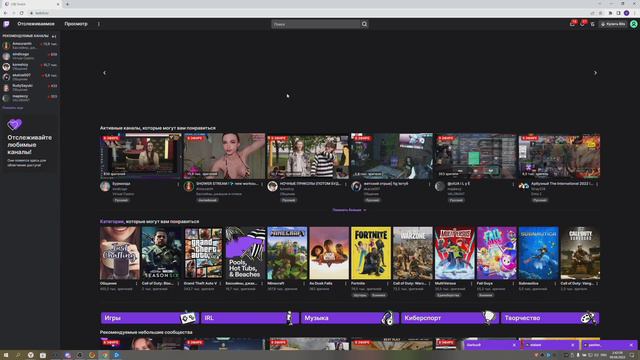Open the Subnautica category
Image resolution: width=640 pixels, height=360 pixels.
pyautogui.click(x=538, y=253)
